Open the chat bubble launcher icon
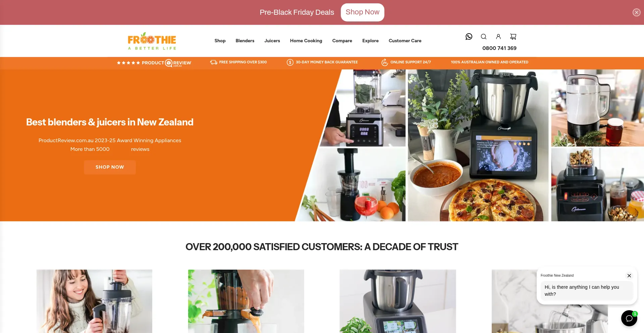 629,318
